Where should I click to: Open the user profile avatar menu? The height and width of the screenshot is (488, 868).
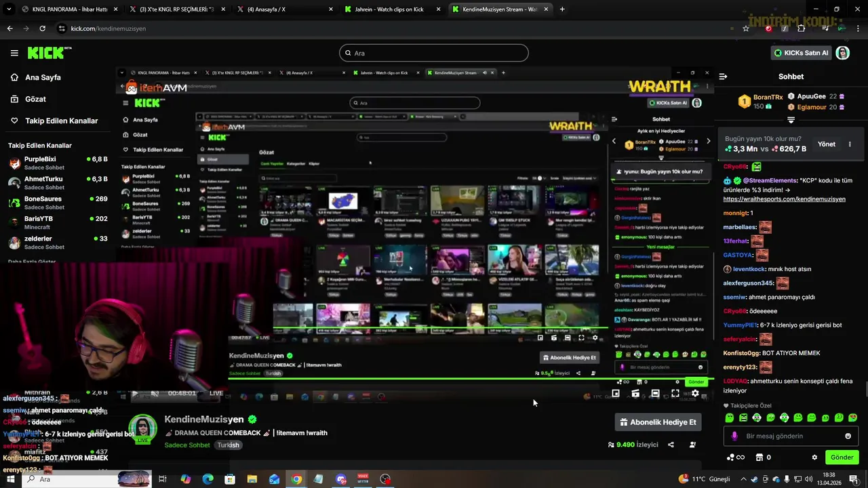pos(842,53)
